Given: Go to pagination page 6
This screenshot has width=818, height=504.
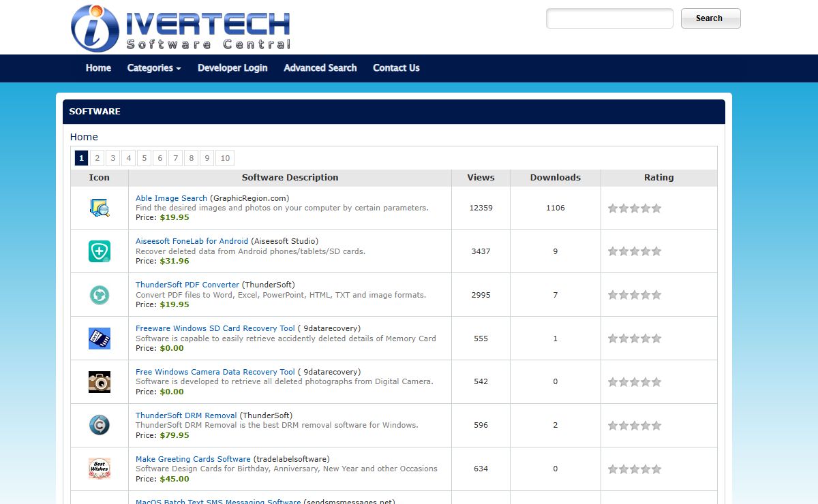Looking at the screenshot, I should click(x=160, y=158).
